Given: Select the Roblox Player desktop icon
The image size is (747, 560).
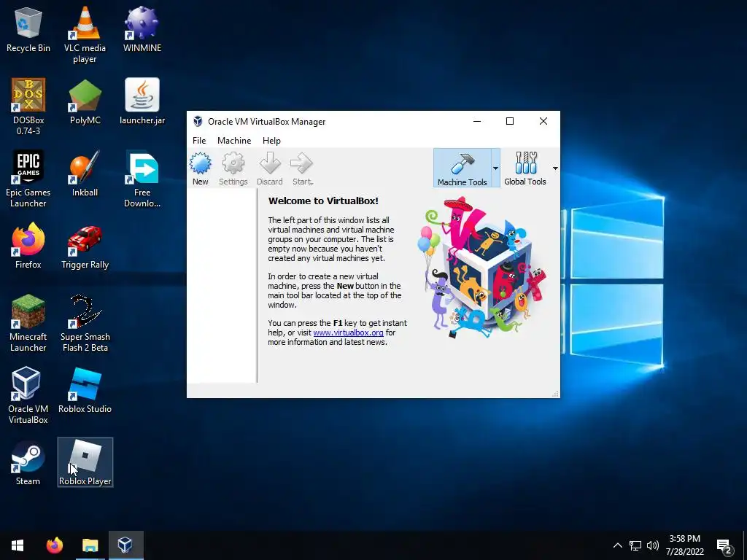Looking at the screenshot, I should 85,462.
